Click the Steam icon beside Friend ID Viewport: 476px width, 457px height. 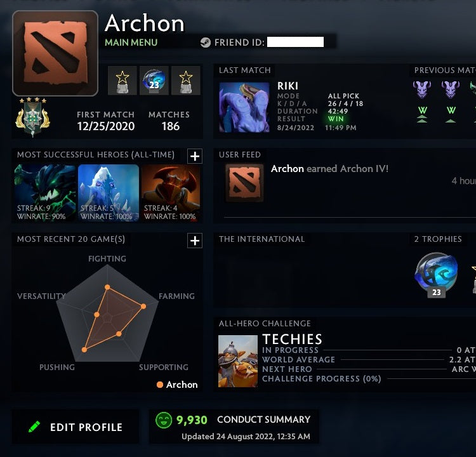click(x=205, y=43)
